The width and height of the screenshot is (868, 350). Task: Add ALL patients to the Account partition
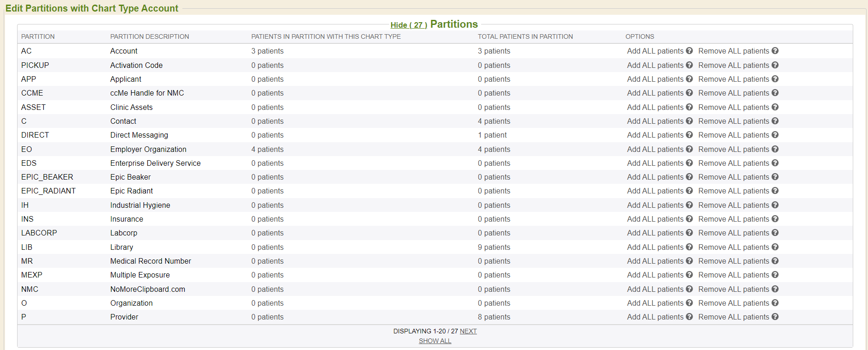(x=655, y=51)
